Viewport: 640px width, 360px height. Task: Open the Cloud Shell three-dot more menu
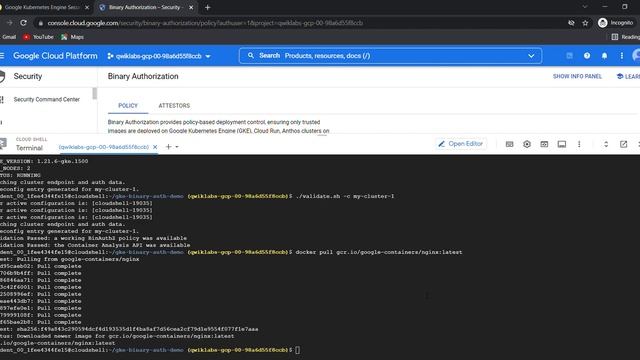[579, 144]
